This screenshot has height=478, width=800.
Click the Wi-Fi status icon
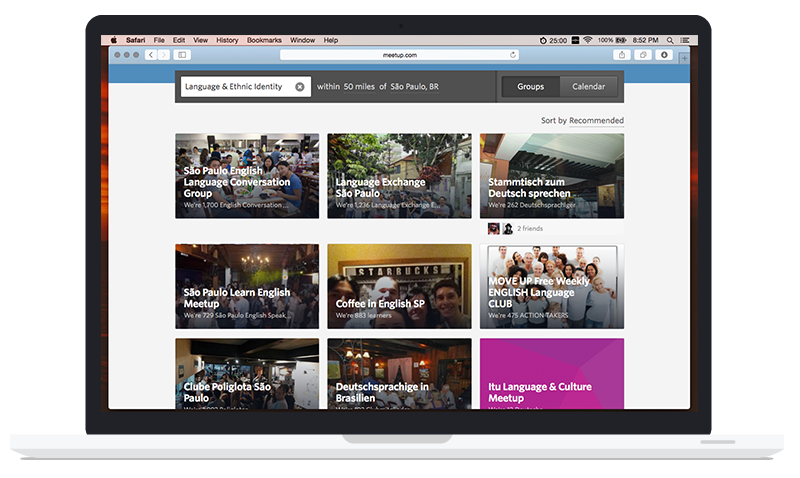click(x=588, y=40)
